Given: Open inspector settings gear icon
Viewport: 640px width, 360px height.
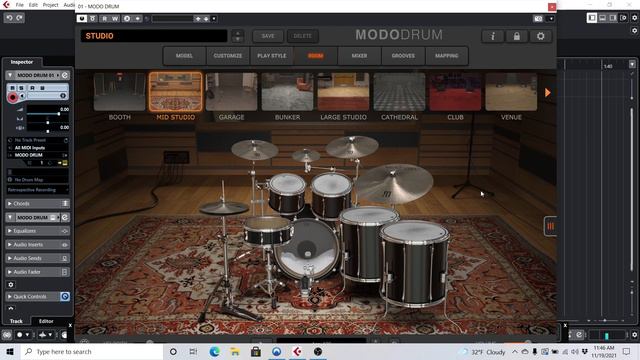Looking at the screenshot, I should [x=11, y=284].
